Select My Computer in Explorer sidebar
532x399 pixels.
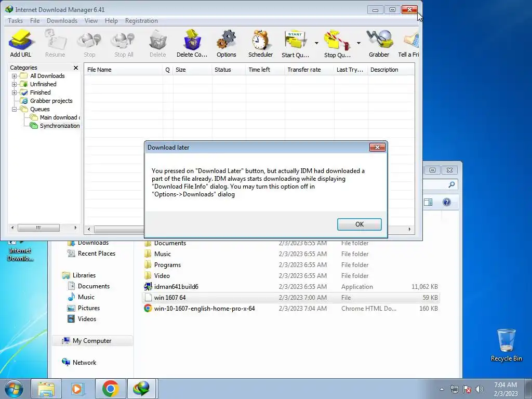[x=91, y=341]
